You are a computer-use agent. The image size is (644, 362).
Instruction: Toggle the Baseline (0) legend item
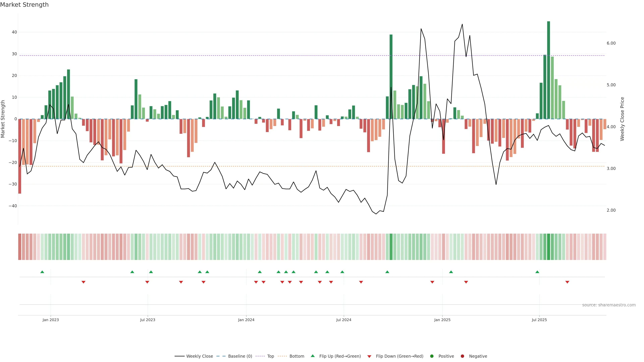coord(240,356)
